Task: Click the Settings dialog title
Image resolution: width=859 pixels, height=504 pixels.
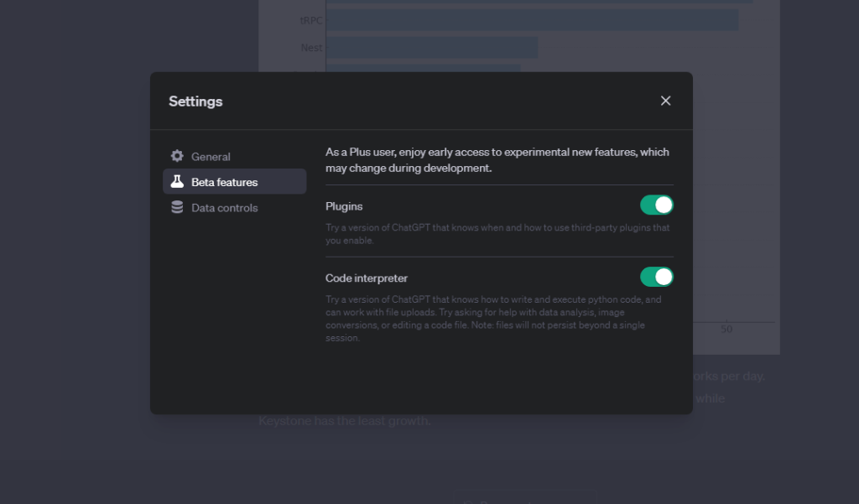Action: coord(195,101)
